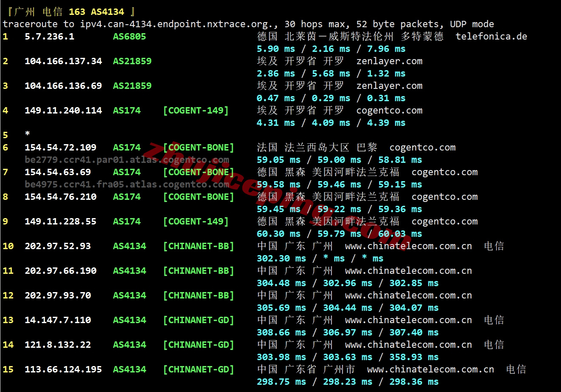This screenshot has width=561, height=392.
Task: Click the be2779.ccr41.par01 reverse DNS hostname
Action: 127,160
